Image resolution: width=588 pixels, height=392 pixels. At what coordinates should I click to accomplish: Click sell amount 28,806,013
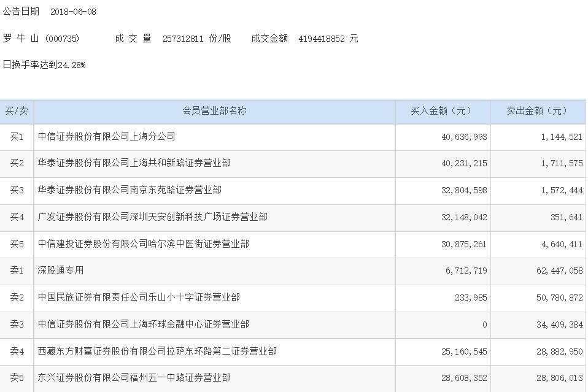(560, 378)
